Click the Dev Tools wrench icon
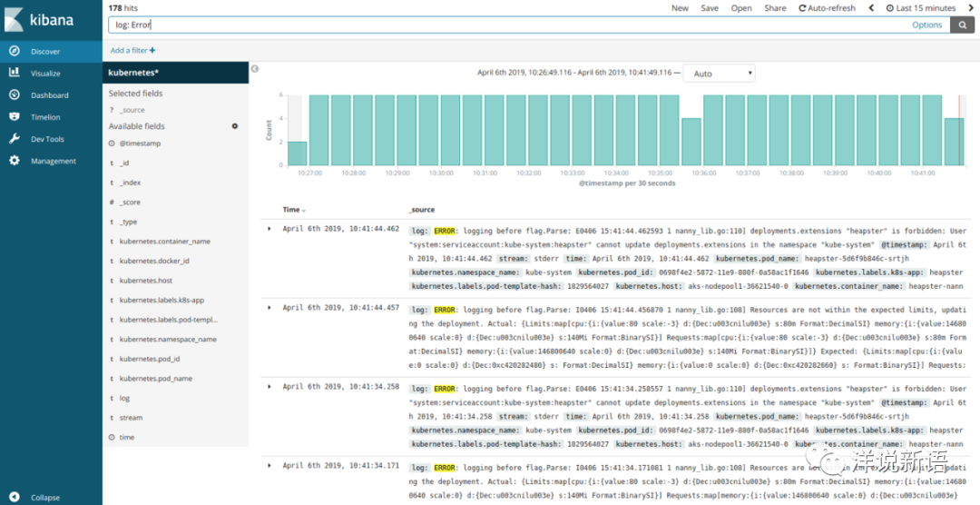 pyautogui.click(x=15, y=138)
